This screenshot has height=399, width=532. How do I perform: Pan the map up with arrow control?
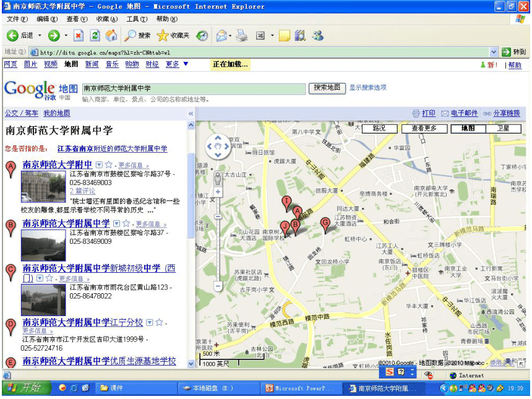[x=218, y=138]
